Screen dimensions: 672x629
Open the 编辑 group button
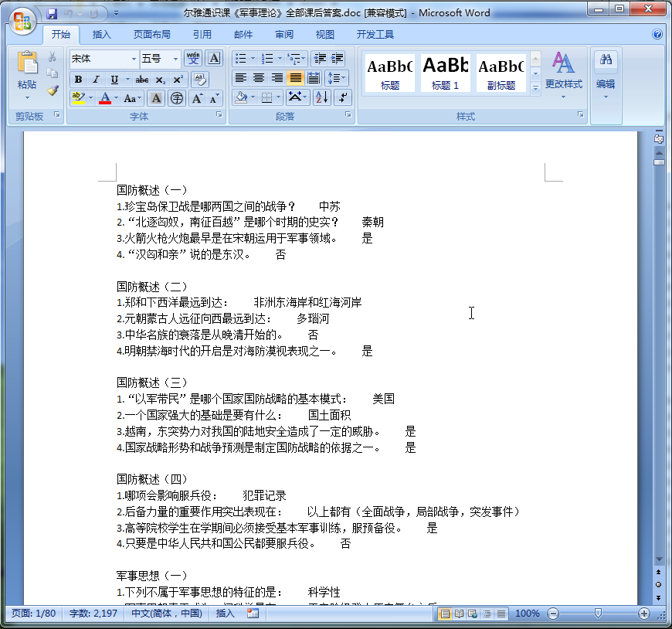(606, 75)
